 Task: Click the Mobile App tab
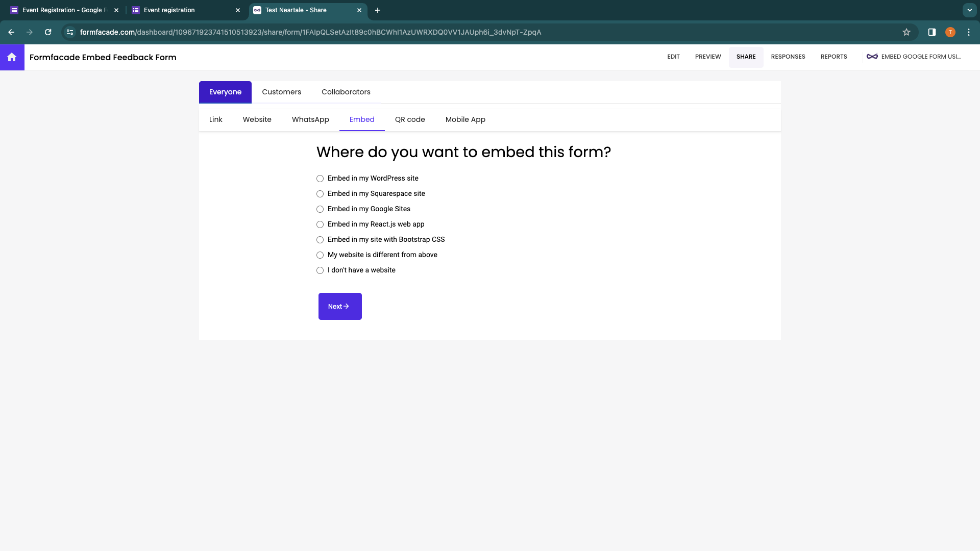[x=465, y=119]
